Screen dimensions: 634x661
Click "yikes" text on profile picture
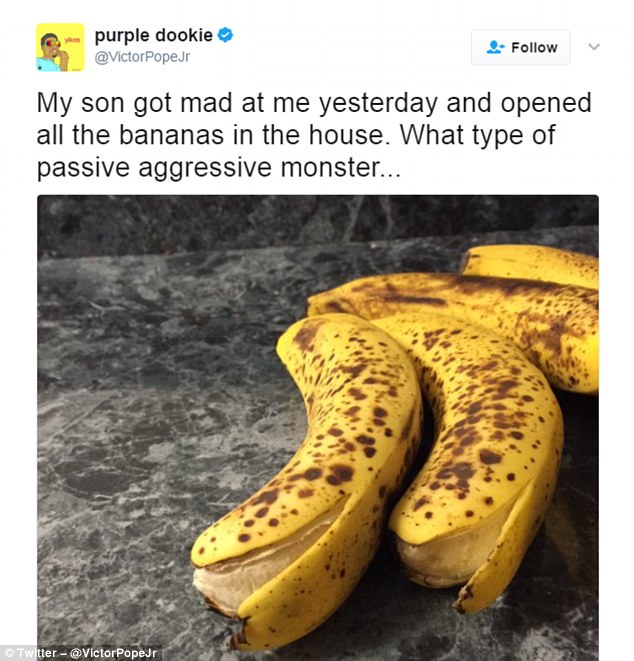[x=72, y=39]
